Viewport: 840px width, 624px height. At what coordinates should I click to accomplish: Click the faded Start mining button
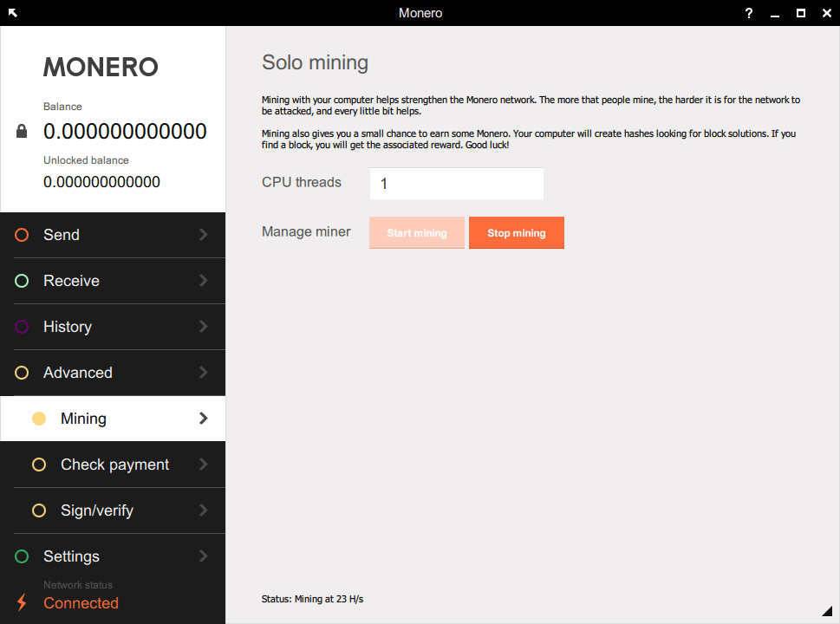pos(417,233)
